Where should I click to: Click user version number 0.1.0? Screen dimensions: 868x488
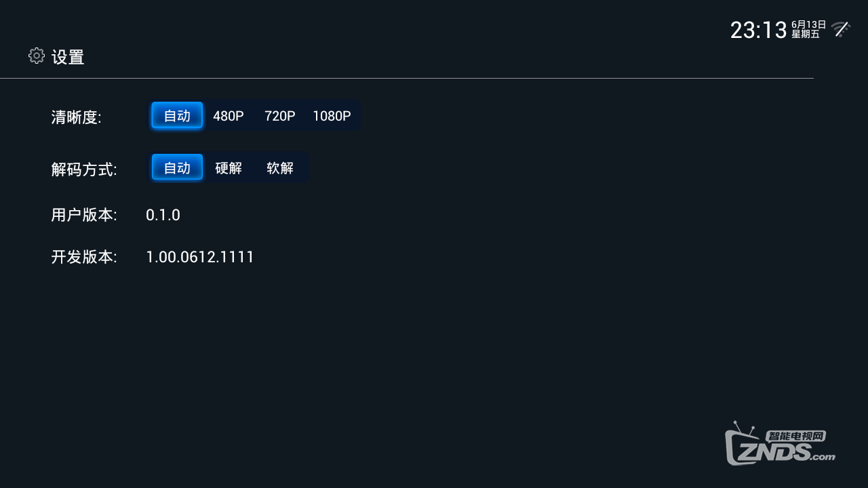[x=163, y=216]
